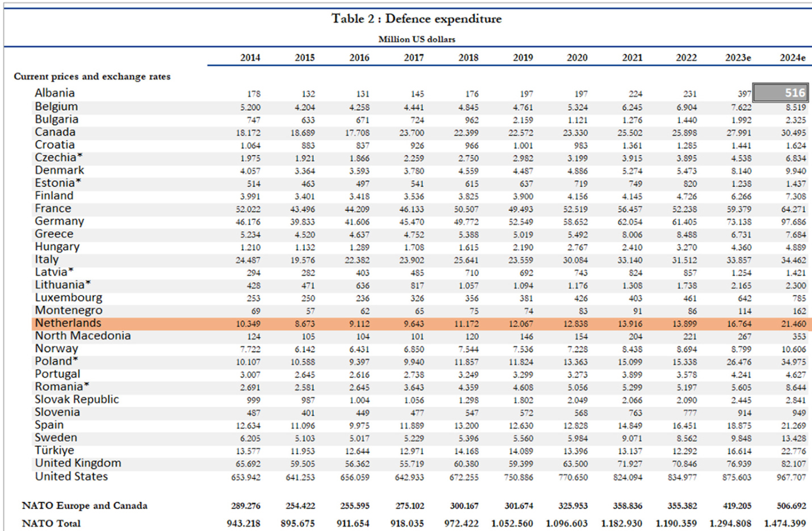The width and height of the screenshot is (812, 531).
Task: Click the 2015 column header
Action: (305, 57)
